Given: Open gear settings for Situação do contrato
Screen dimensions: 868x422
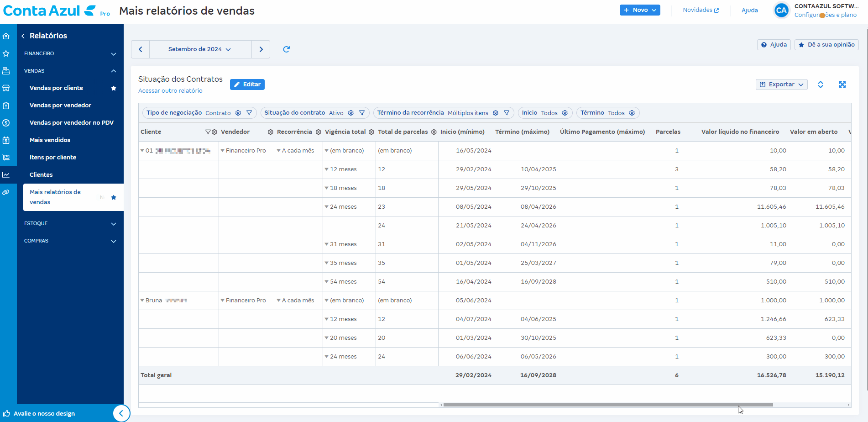Looking at the screenshot, I should [351, 113].
